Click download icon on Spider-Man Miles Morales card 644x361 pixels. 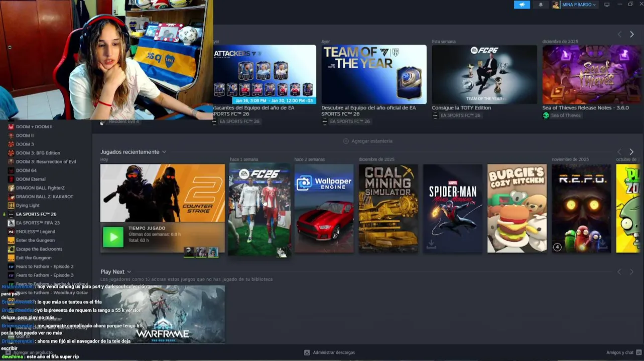pyautogui.click(x=431, y=245)
